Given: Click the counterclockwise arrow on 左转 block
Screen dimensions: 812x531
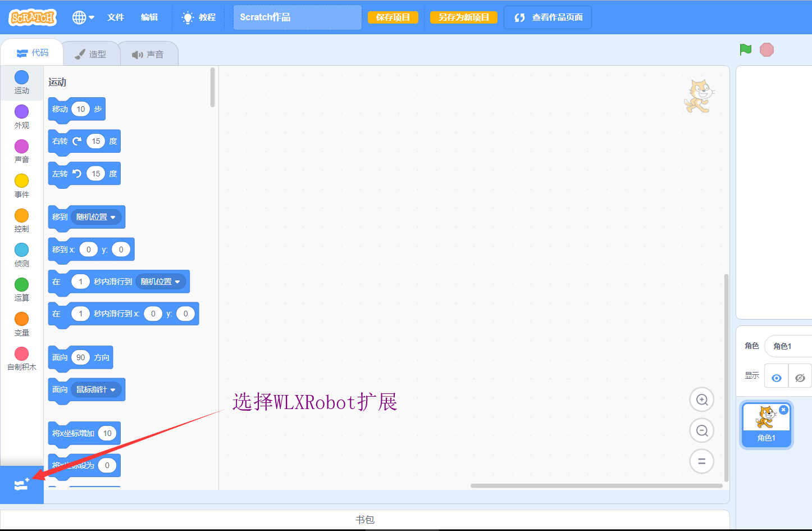Looking at the screenshot, I should pos(77,174).
